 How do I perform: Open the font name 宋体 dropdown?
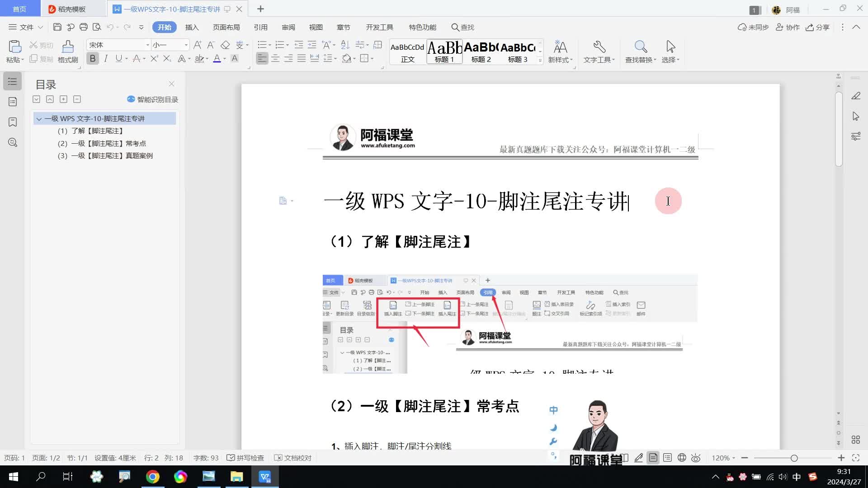pyautogui.click(x=147, y=45)
